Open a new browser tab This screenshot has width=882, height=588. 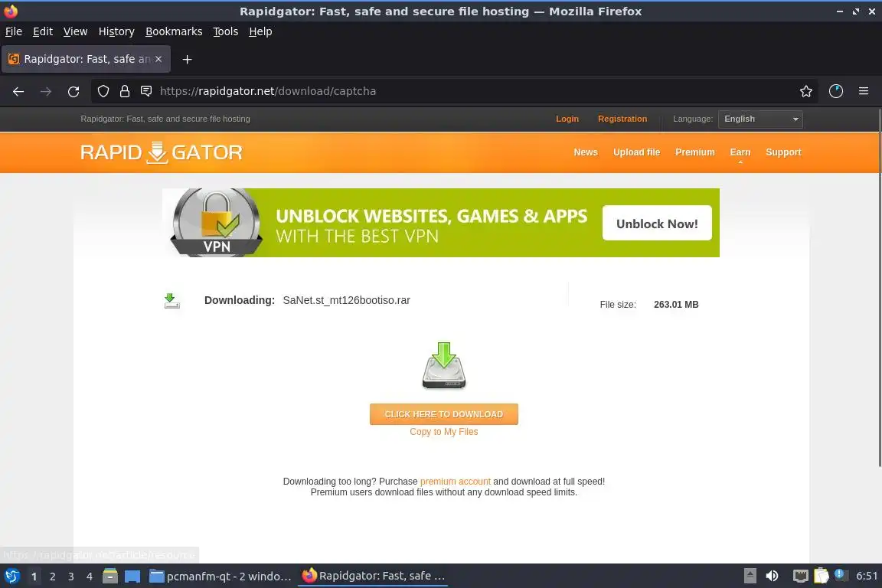pyautogui.click(x=188, y=59)
